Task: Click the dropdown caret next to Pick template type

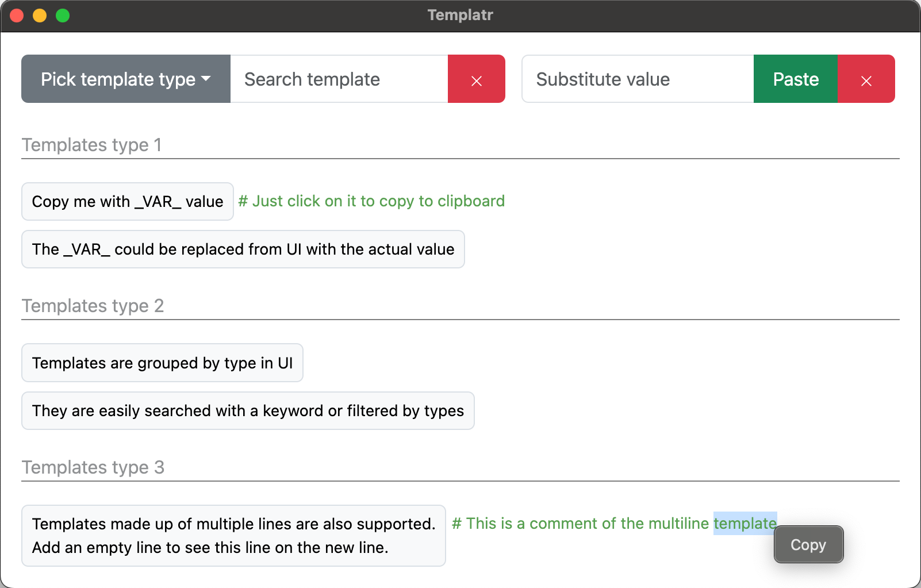Action: pos(206,79)
